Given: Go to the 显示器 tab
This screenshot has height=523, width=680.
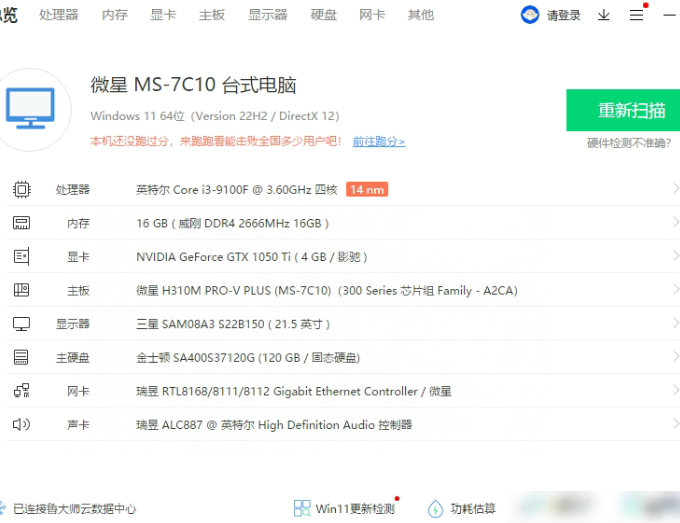Looking at the screenshot, I should 268,15.
